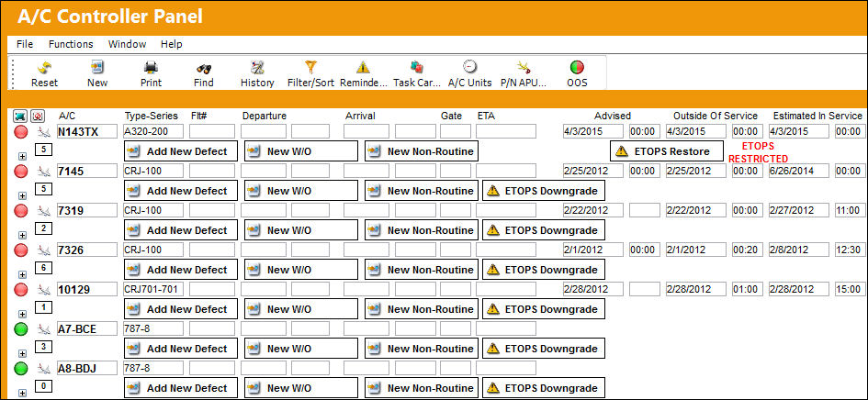Viewport: 868px width, 400px height.
Task: Click the aircraft icon beside 10129
Action: pos(43,290)
